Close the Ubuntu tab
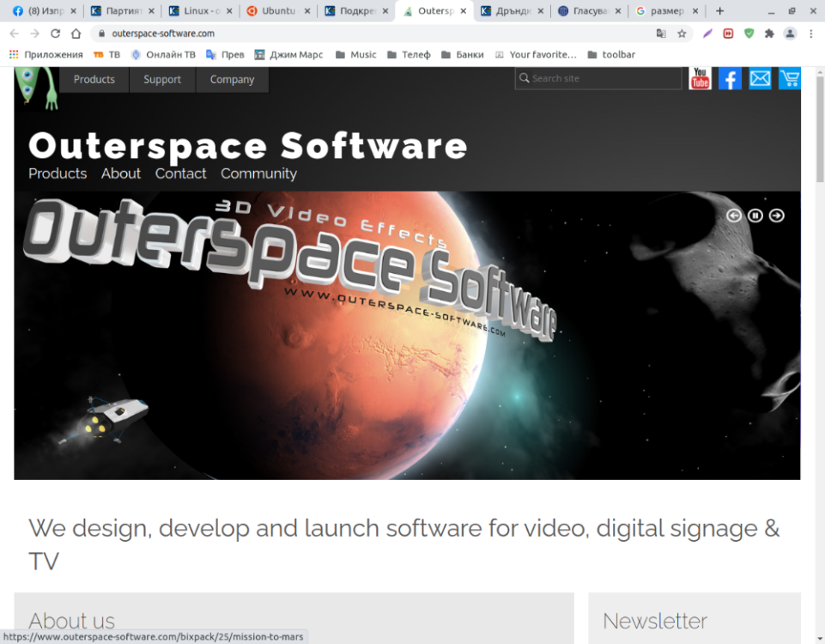The height and width of the screenshot is (644, 825). click(307, 10)
